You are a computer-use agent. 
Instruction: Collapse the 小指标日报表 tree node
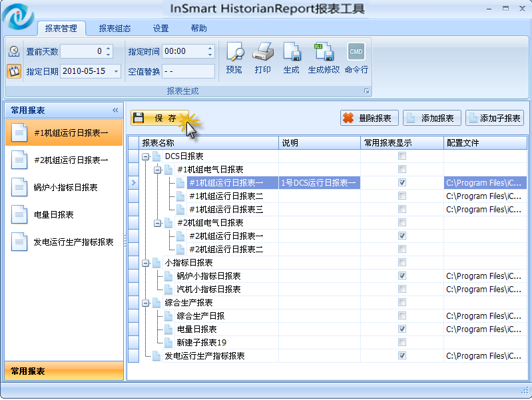[x=146, y=263]
